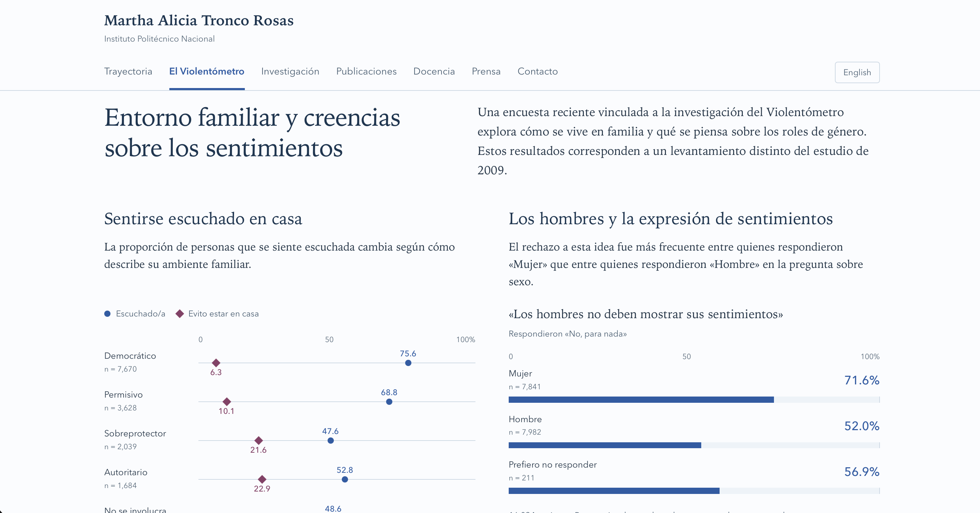980x513 pixels.
Task: Click the 'n = 3,628' sample size label
Action: [120, 408]
